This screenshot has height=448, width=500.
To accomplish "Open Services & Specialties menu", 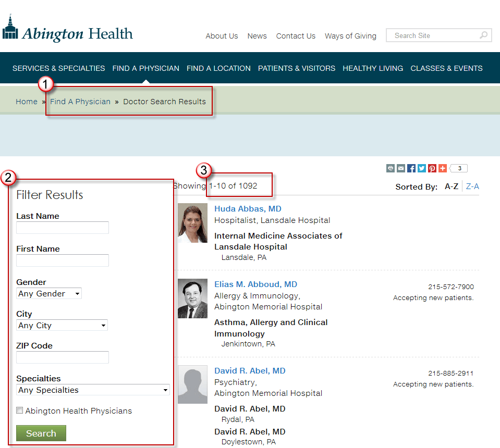I will pos(59,68).
